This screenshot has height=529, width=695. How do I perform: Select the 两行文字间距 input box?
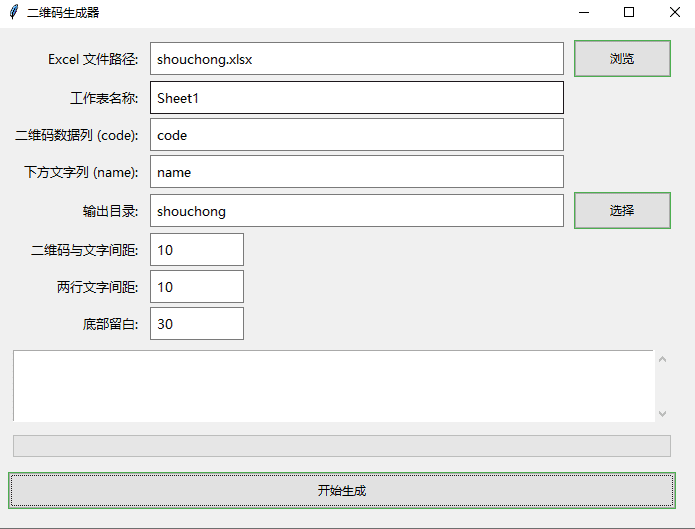(x=197, y=287)
